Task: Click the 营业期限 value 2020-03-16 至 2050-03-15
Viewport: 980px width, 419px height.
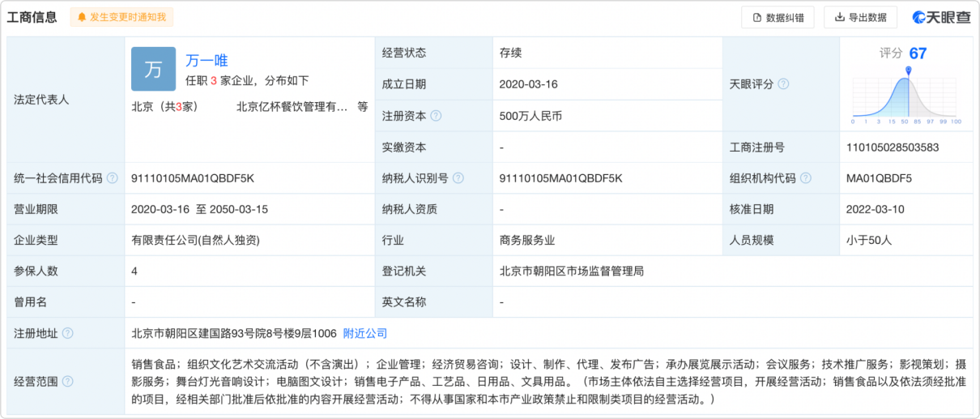Action: pos(199,209)
